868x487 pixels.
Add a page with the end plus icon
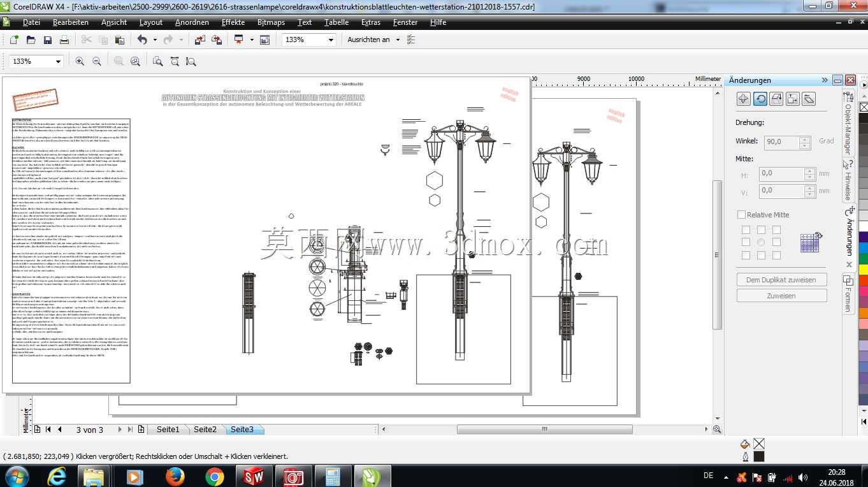(141, 430)
